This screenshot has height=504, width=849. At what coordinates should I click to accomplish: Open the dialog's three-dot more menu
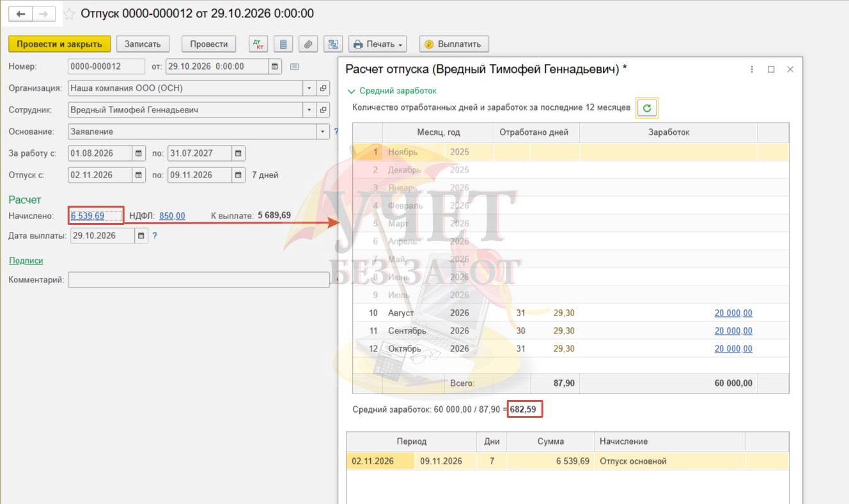click(x=752, y=70)
